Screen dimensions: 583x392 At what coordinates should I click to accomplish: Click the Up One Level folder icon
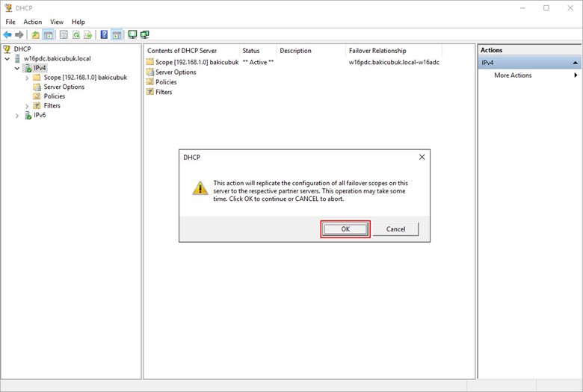pos(35,34)
